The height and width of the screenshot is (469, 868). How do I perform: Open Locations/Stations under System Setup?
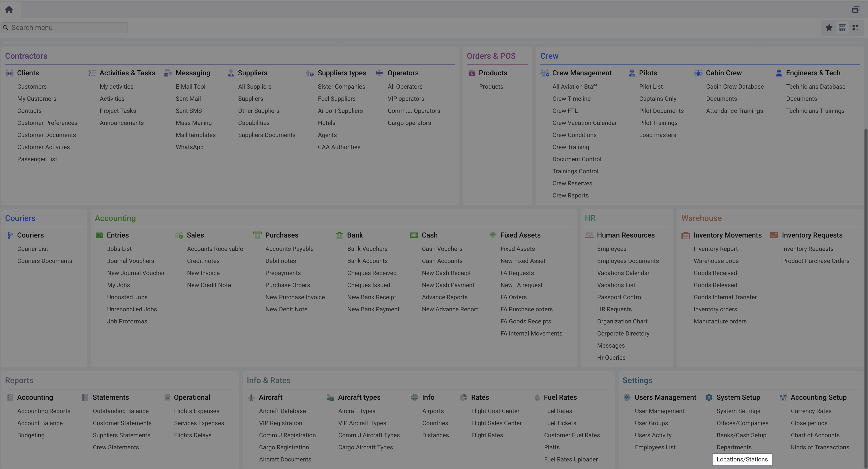pos(742,460)
